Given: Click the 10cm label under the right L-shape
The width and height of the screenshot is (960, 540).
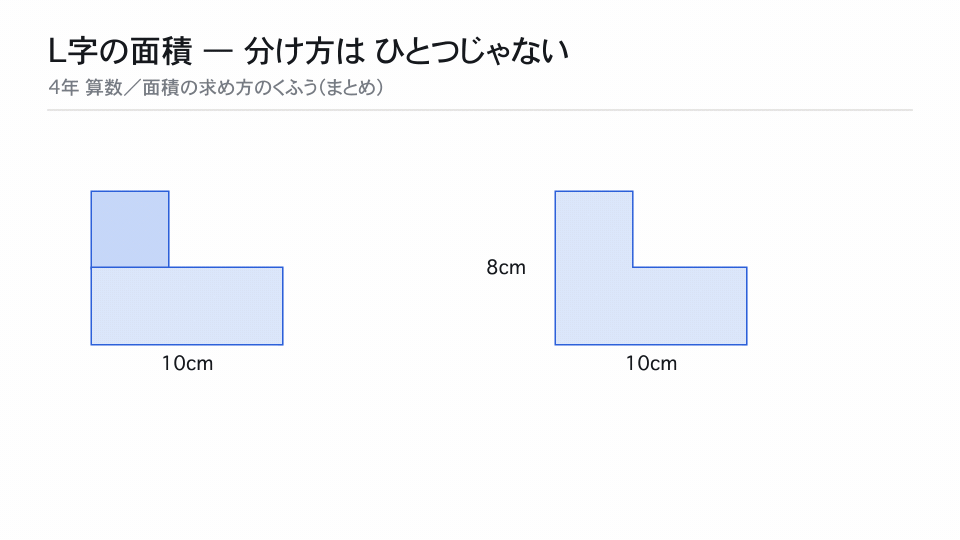Looking at the screenshot, I should pos(651,363).
